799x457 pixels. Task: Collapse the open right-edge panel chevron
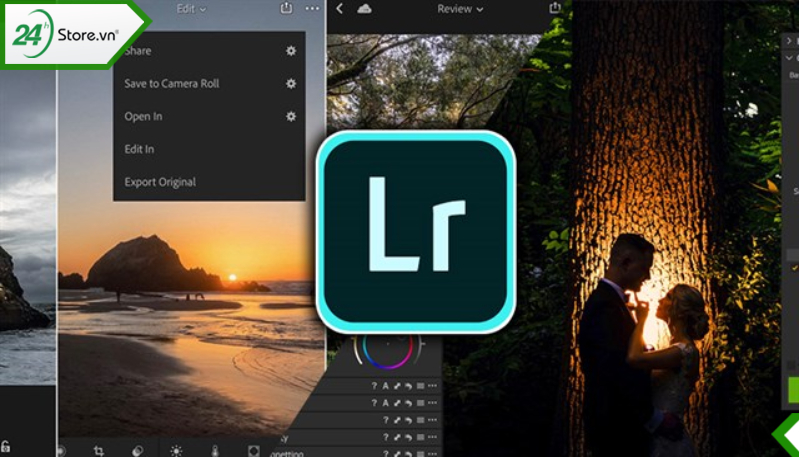[x=789, y=58]
